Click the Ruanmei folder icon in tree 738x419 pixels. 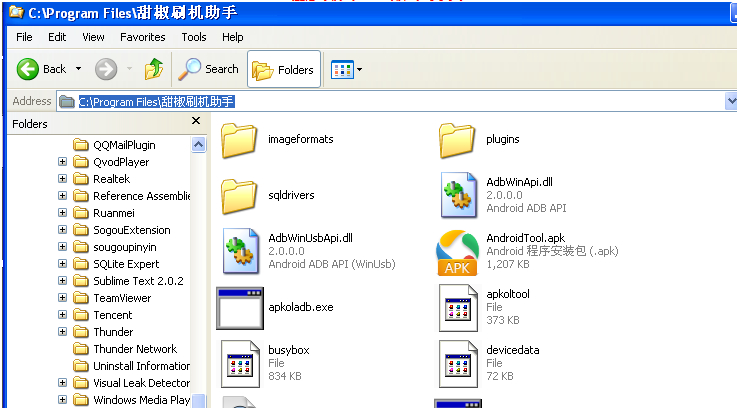click(81, 213)
